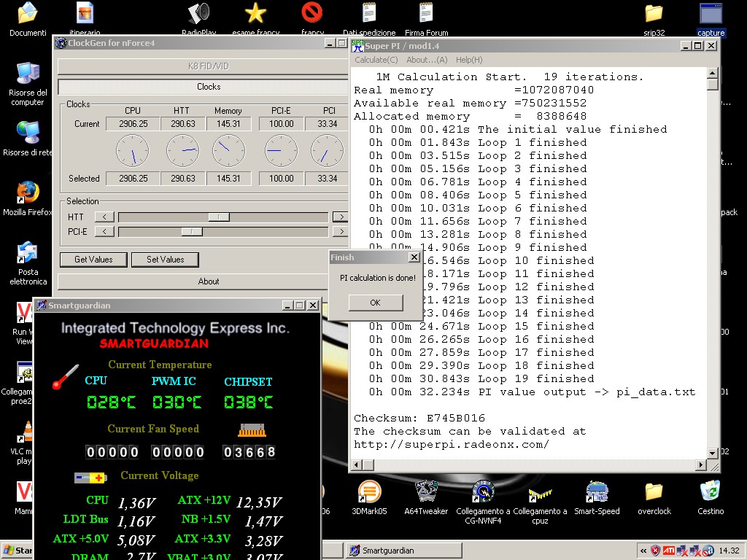This screenshot has width=747, height=560.
Task: Click the http://superpi.radeonx.com/ text
Action: pos(452,444)
